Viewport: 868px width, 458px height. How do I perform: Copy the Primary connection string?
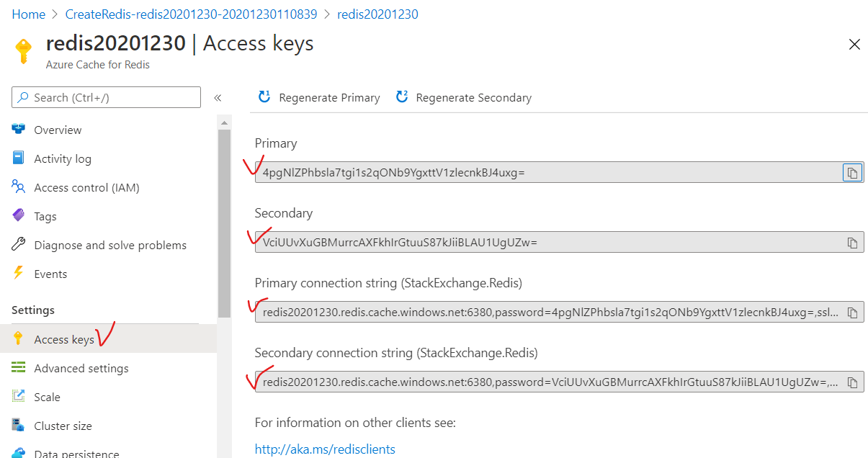tap(852, 313)
